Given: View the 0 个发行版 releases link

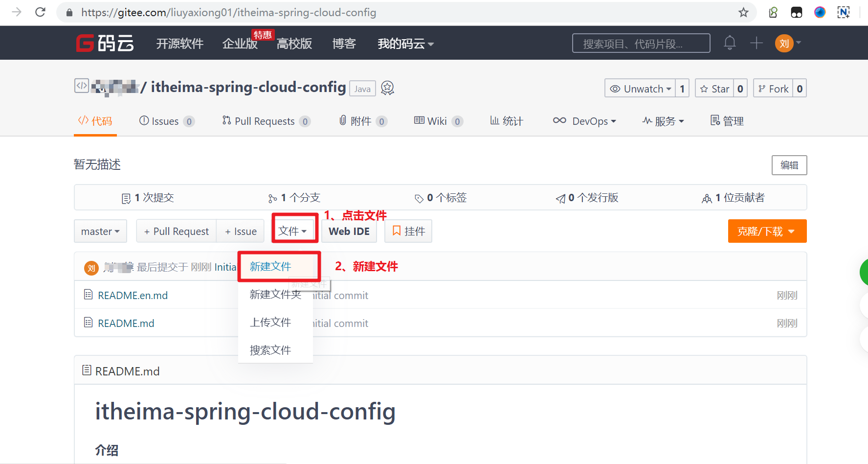Looking at the screenshot, I should pyautogui.click(x=587, y=198).
